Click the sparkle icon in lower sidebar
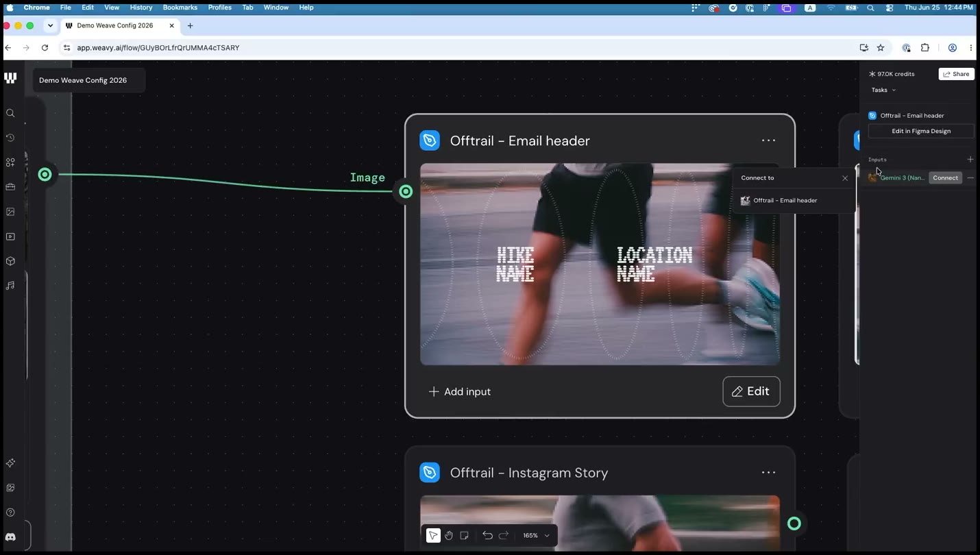 pos(10,463)
